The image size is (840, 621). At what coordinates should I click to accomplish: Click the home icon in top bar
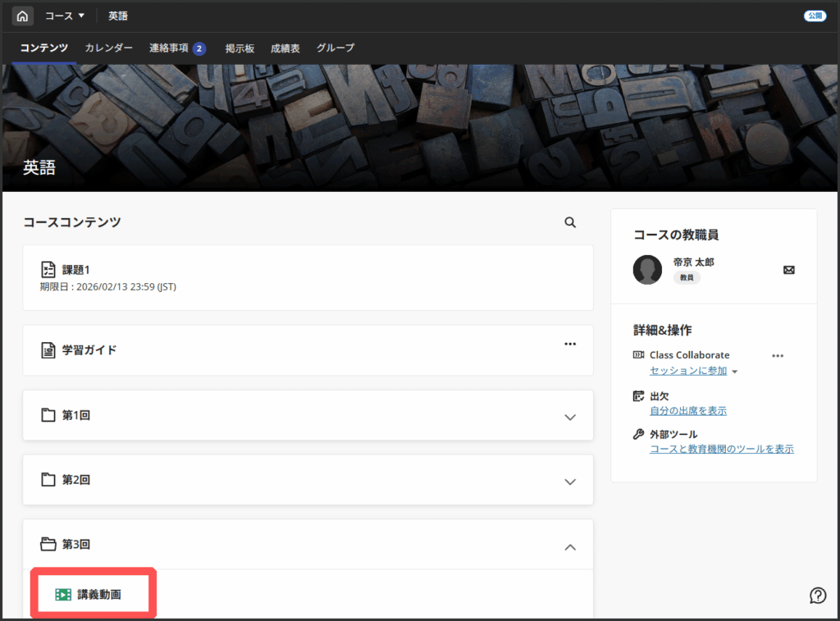coord(22,16)
